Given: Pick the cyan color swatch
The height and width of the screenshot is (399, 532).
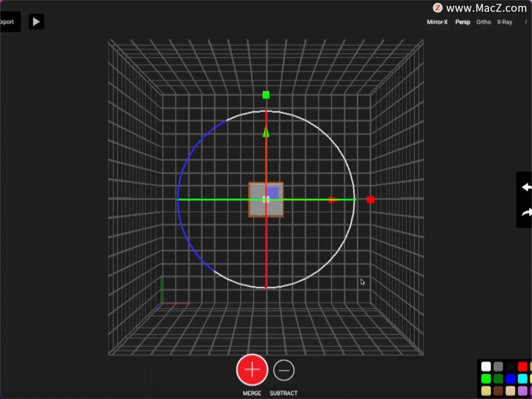Looking at the screenshot, I should (x=523, y=378).
